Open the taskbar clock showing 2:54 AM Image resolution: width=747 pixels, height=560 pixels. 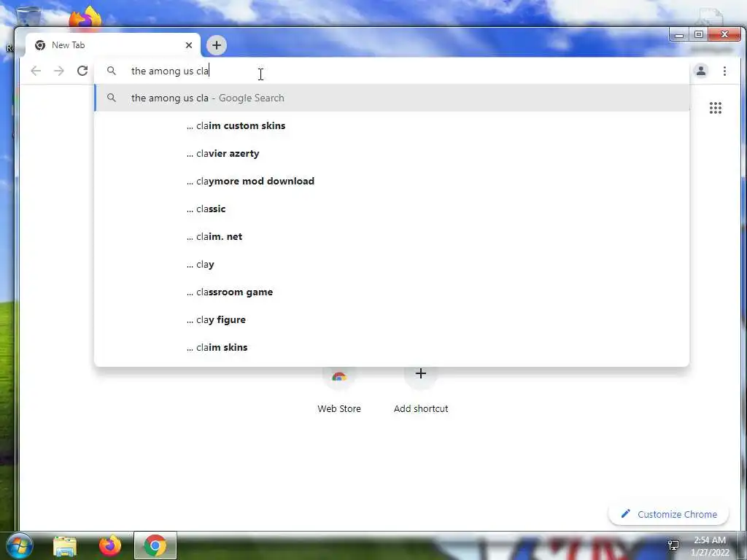(x=710, y=546)
